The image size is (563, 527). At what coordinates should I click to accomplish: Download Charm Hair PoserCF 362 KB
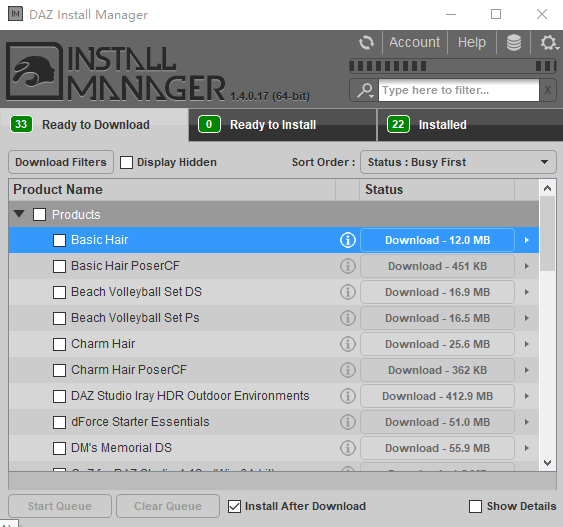tap(437, 370)
